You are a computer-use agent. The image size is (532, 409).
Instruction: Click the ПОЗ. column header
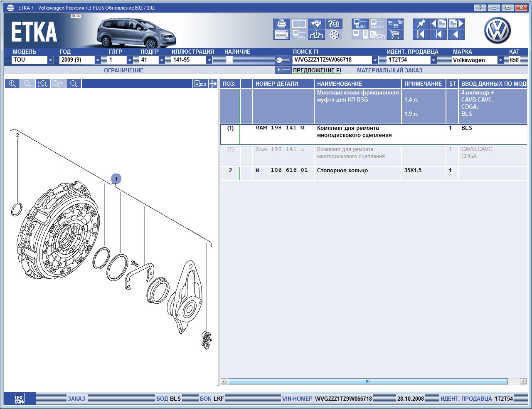[x=230, y=84]
